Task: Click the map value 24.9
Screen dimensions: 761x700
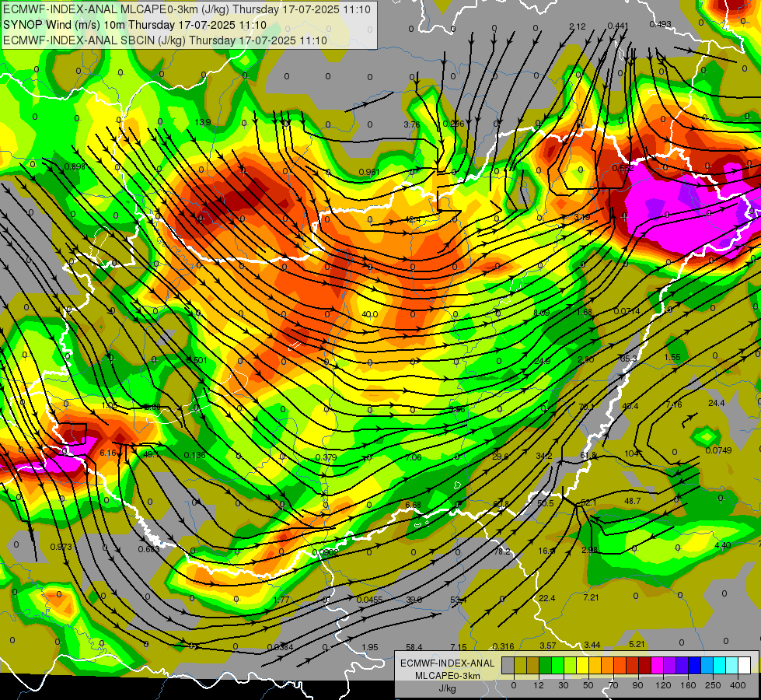Action: coord(542,361)
